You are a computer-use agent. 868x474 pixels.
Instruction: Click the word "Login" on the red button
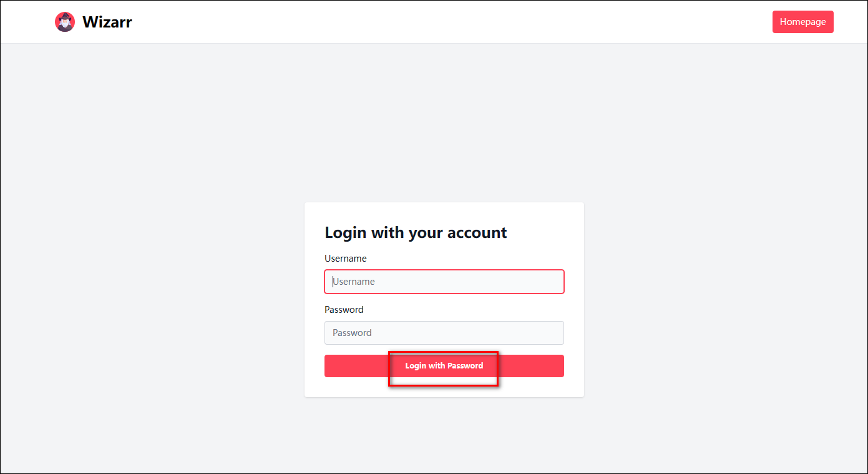coord(415,366)
